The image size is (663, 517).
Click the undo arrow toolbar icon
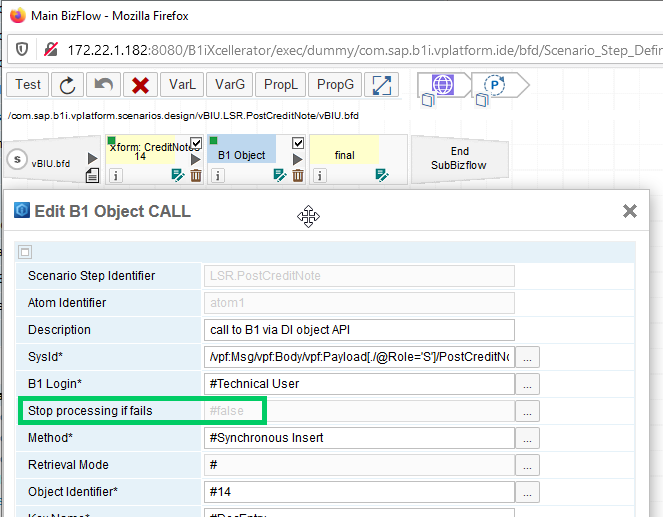[x=104, y=85]
